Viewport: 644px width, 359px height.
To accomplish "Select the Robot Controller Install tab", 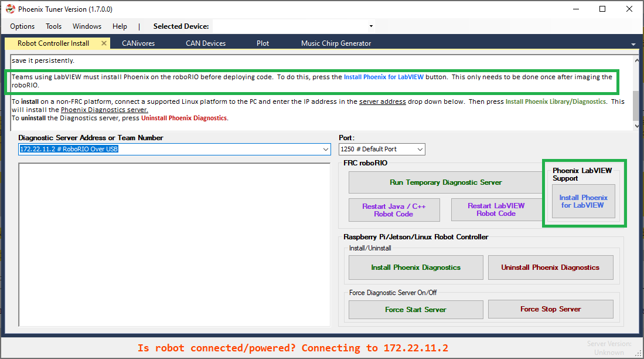I will [53, 43].
